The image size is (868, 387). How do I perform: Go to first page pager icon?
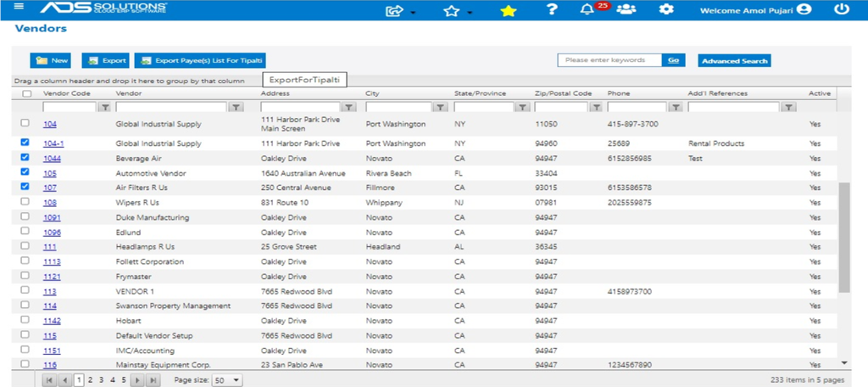[x=49, y=380]
